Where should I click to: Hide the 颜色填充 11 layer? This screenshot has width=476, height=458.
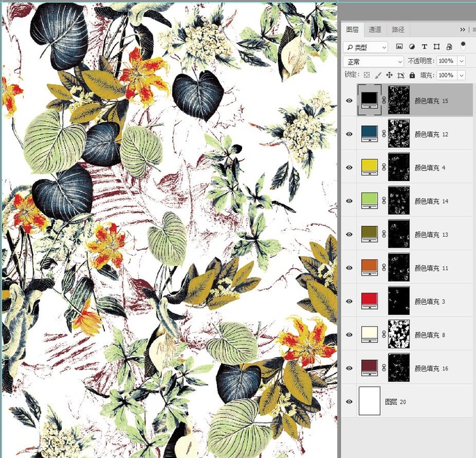tap(350, 267)
